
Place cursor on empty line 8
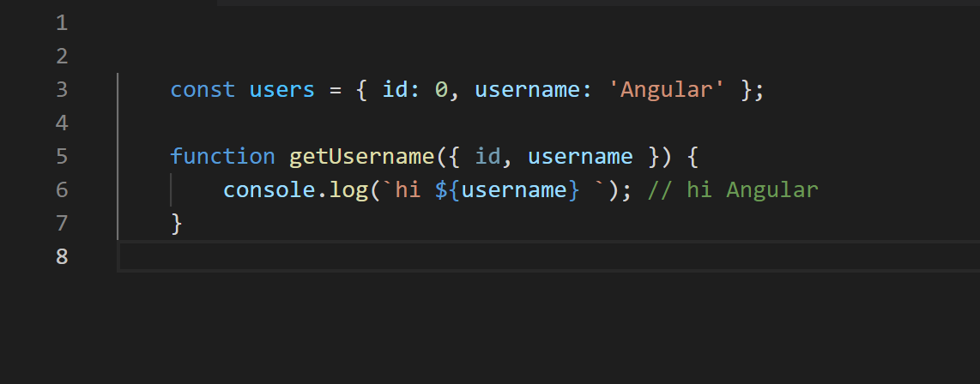coord(548,256)
